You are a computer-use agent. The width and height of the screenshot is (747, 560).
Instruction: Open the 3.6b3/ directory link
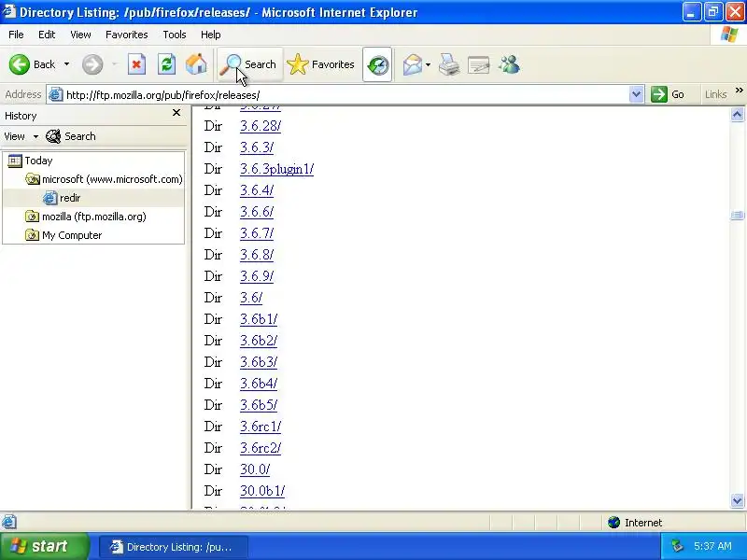(x=259, y=362)
